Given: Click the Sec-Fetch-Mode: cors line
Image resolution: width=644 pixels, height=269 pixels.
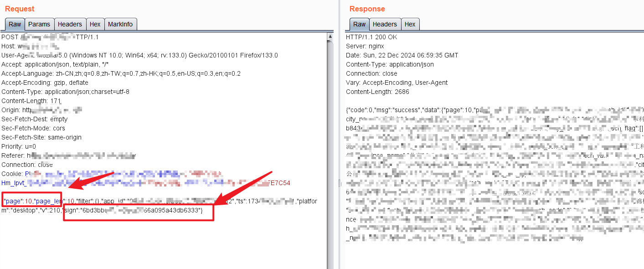Looking at the screenshot, I should (33, 128).
